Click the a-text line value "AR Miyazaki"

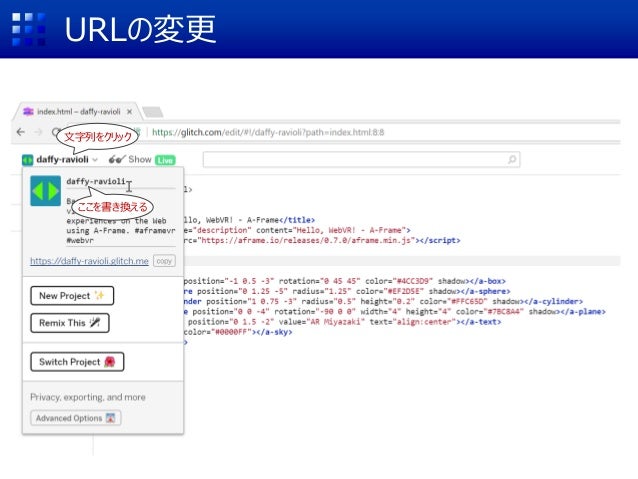pyautogui.click(x=322, y=322)
